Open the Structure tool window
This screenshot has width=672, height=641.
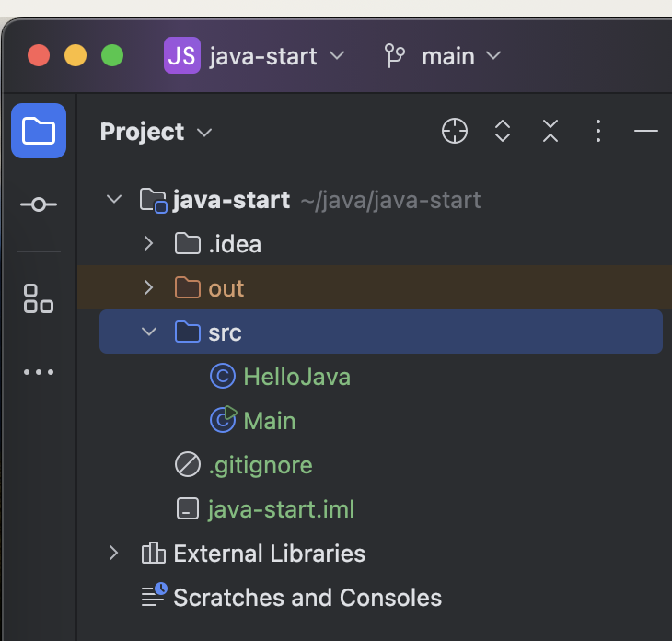click(39, 297)
